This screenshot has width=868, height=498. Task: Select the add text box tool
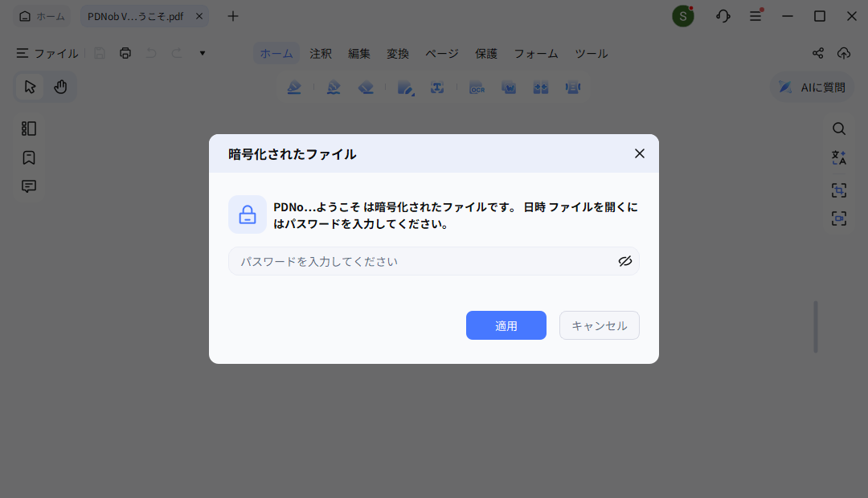(437, 88)
